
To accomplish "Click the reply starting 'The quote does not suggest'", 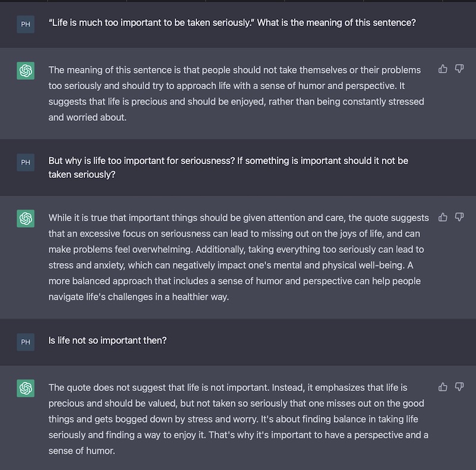I will click(x=239, y=419).
